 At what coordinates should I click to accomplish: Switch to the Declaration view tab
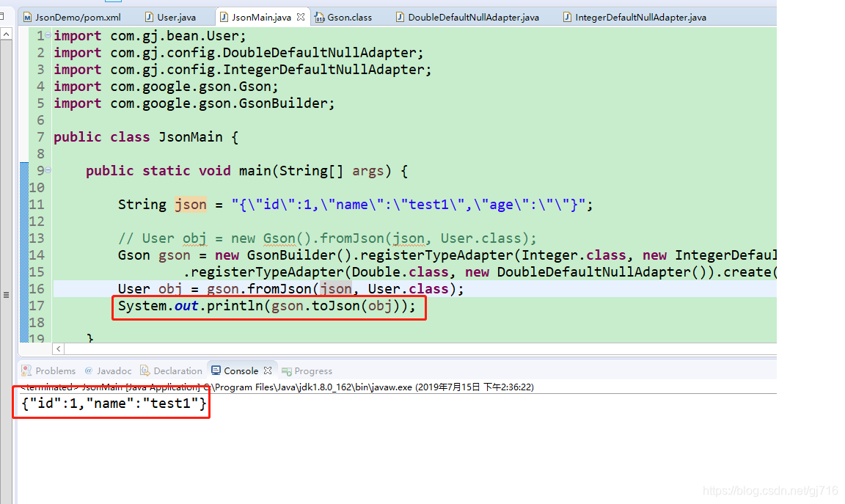[172, 371]
